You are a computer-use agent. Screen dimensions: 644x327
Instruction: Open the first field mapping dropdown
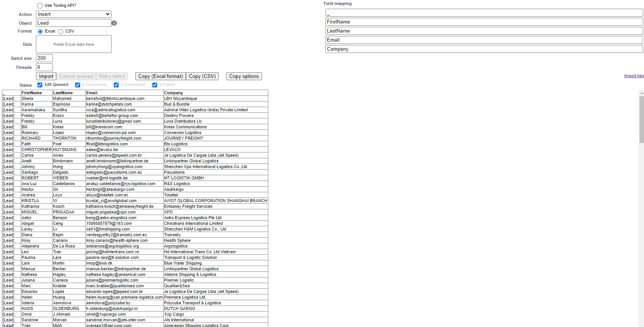(x=484, y=13)
